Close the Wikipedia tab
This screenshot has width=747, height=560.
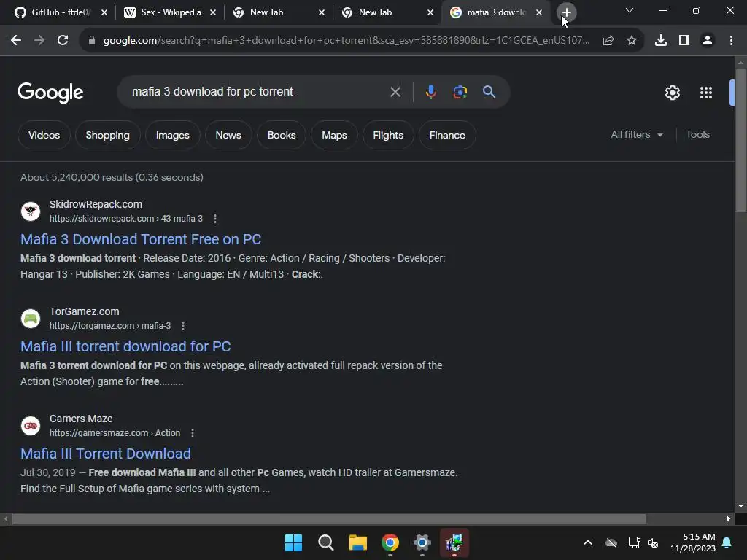coord(213,12)
